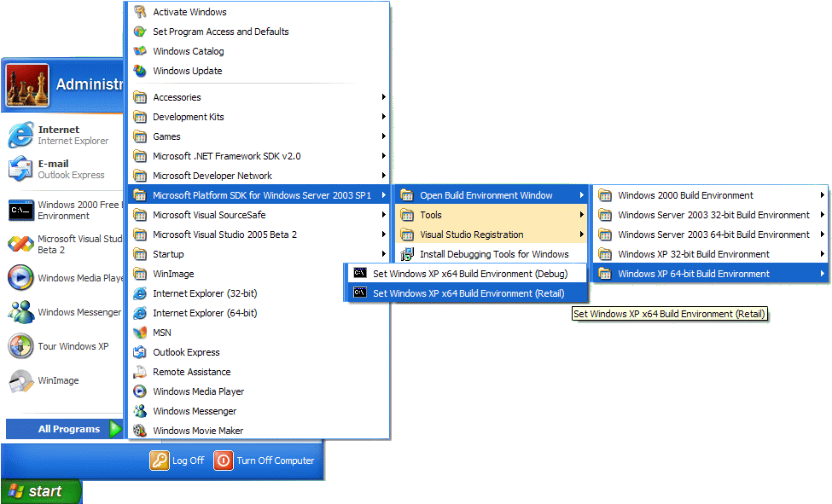The height and width of the screenshot is (504, 832).
Task: Expand the Tools submenu in the SDK menu
Action: tap(431, 214)
